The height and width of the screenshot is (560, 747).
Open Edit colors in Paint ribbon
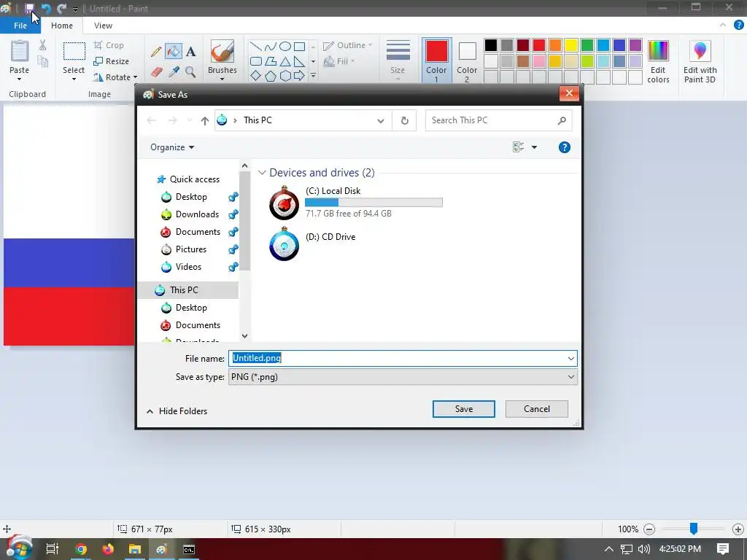click(658, 61)
